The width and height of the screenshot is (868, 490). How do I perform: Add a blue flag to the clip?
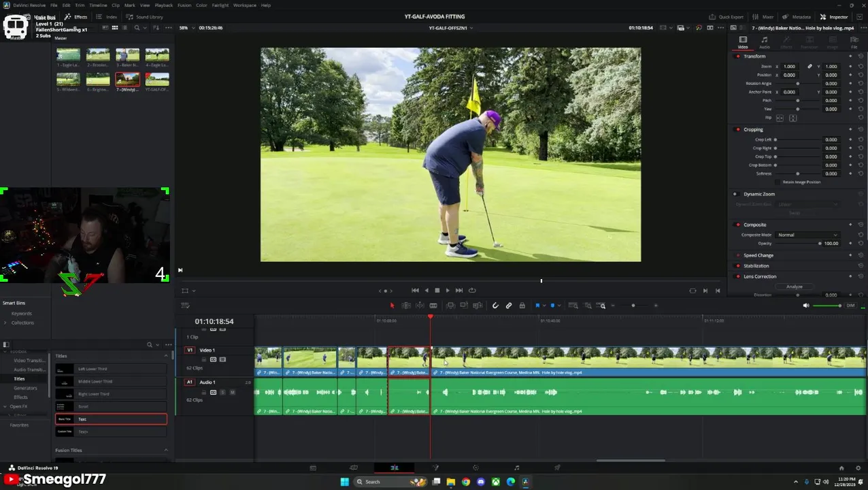537,306
